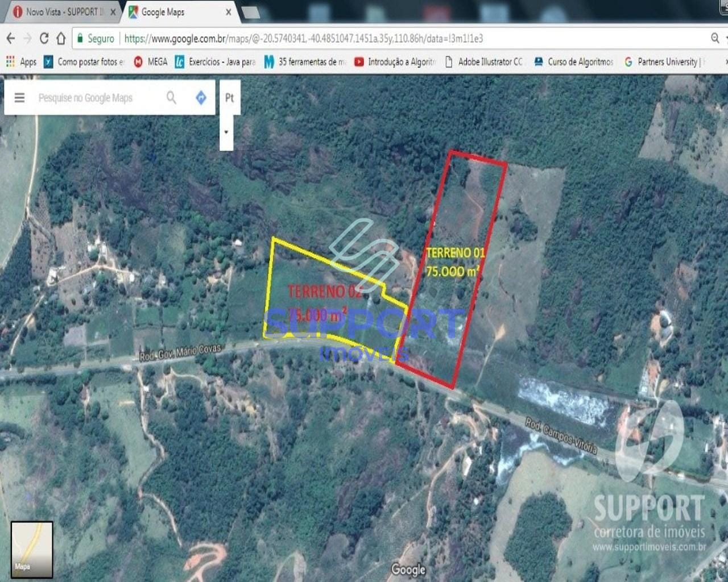Open directions with the blue diamond icon
The height and width of the screenshot is (582, 728).
point(201,98)
